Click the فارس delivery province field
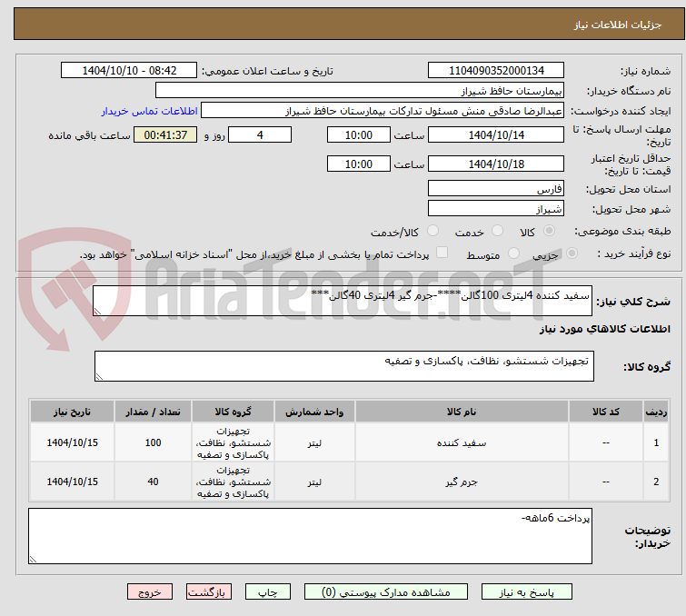Image resolution: width=686 pixels, height=616 pixels. [x=496, y=189]
